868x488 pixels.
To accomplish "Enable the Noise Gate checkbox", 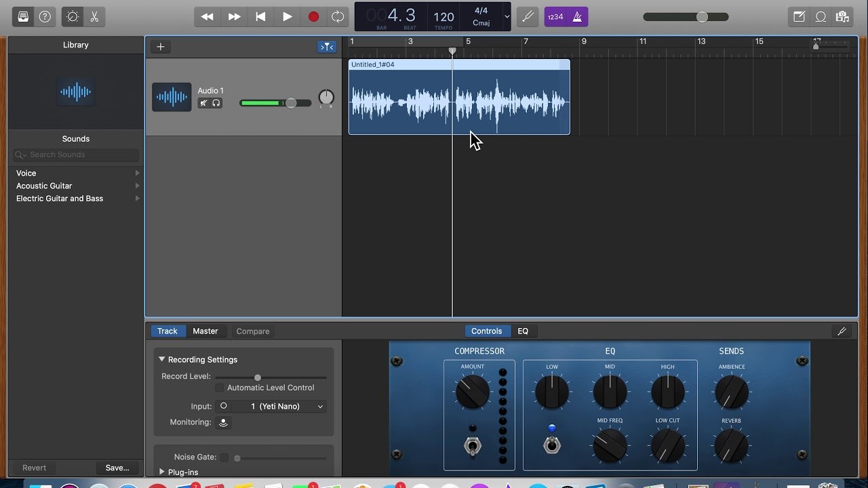I will tap(224, 457).
